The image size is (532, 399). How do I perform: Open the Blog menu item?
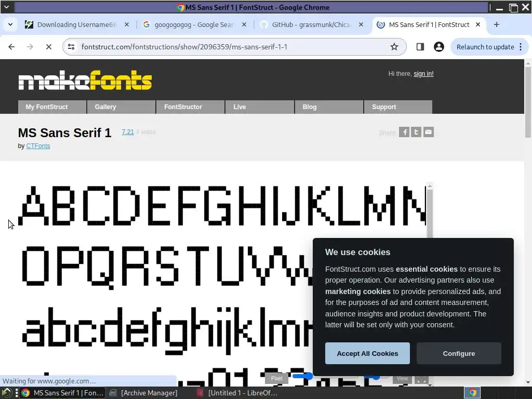click(x=329, y=107)
